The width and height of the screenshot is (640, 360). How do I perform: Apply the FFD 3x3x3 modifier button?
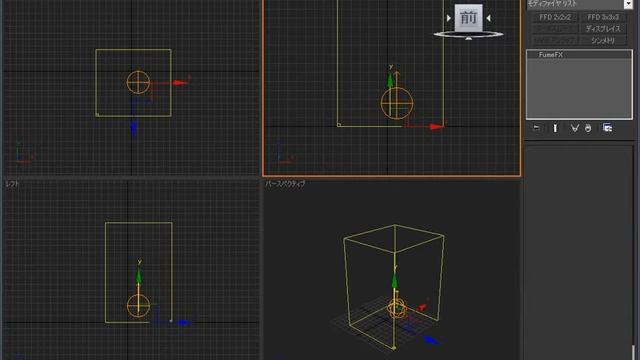(x=603, y=17)
